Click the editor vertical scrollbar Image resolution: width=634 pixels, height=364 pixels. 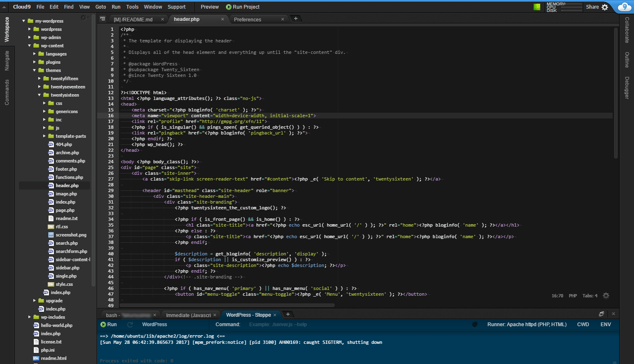coord(616,93)
